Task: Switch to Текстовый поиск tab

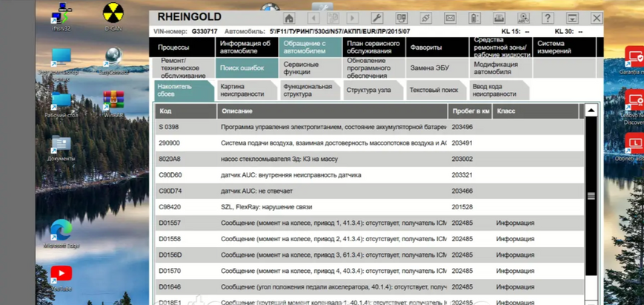Action: (x=436, y=91)
